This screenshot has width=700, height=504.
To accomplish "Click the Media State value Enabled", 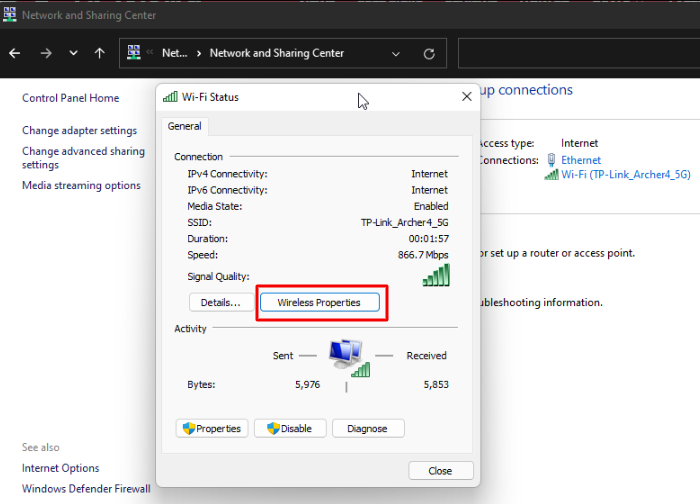I will click(431, 206).
